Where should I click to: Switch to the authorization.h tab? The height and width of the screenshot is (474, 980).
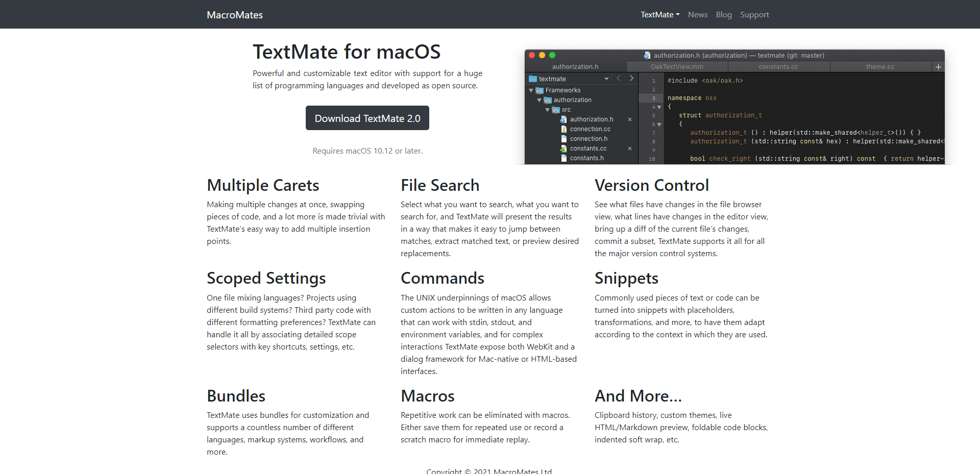pos(575,67)
